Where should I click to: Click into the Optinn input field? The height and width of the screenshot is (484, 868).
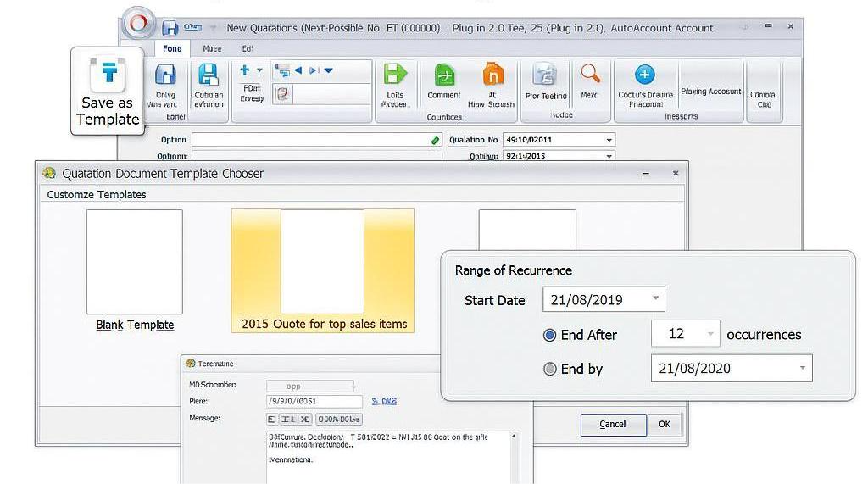pos(317,140)
